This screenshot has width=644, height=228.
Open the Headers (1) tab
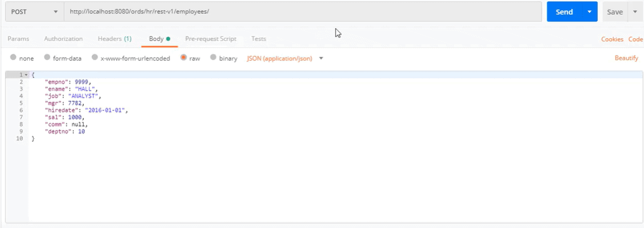[x=115, y=39]
